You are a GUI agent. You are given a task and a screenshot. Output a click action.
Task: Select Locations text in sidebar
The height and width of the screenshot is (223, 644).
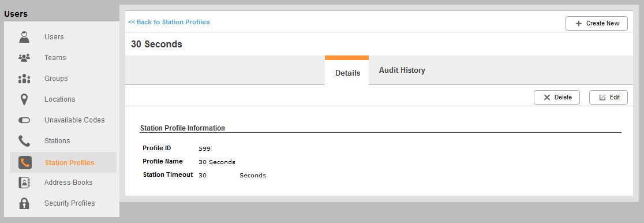(x=60, y=99)
